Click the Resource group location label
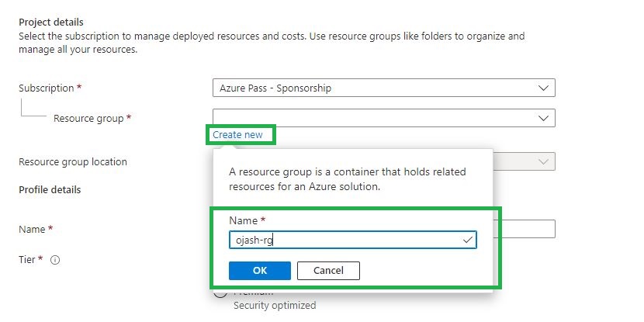This screenshot has width=644, height=322. pos(73,162)
